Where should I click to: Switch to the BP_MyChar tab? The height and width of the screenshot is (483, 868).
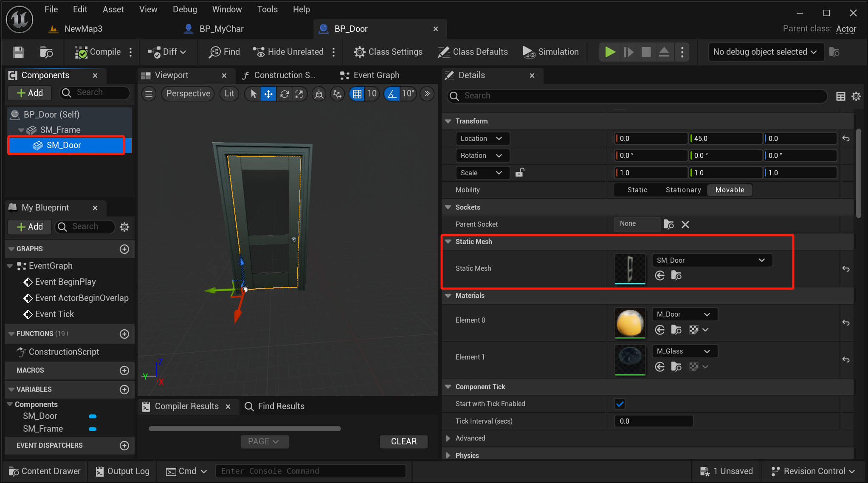click(214, 29)
